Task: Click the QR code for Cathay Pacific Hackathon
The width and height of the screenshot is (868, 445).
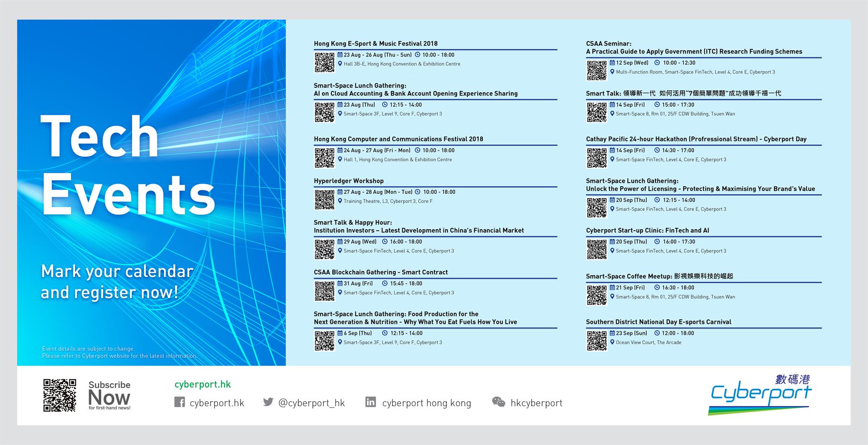Action: [597, 158]
